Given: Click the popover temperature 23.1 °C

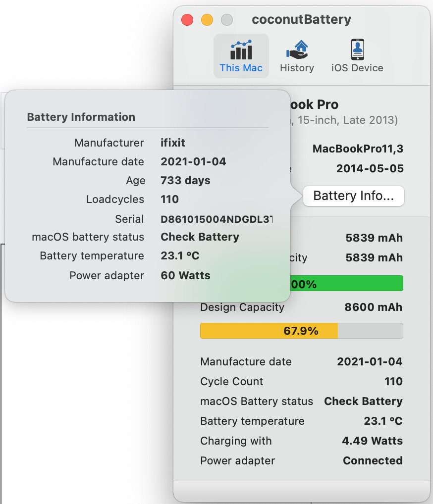Looking at the screenshot, I should click(x=180, y=255).
